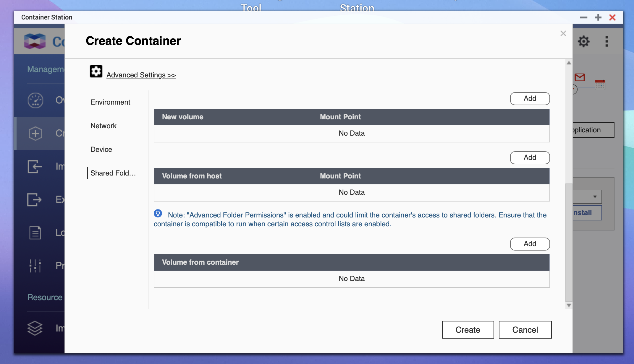Switch to the Network tab

103,126
